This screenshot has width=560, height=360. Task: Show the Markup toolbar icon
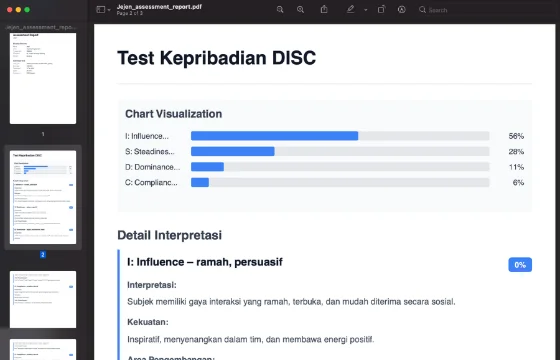point(401,10)
